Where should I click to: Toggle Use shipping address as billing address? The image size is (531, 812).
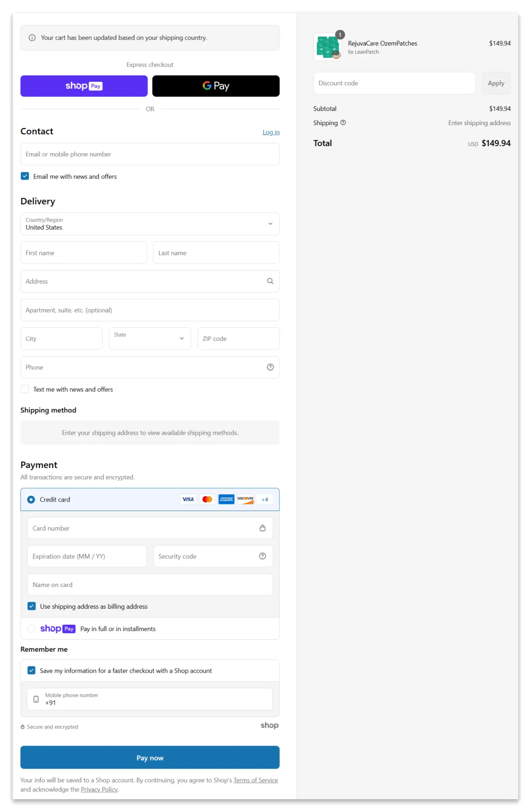[x=32, y=606]
